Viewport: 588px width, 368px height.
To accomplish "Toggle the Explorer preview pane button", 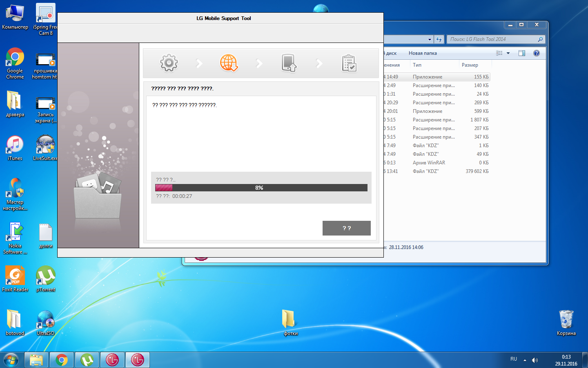I will point(521,53).
